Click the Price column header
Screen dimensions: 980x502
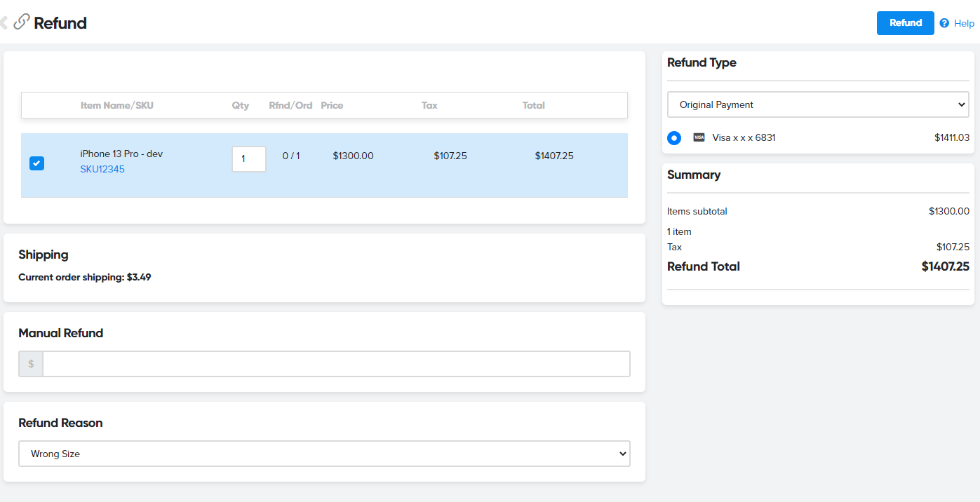(x=332, y=105)
